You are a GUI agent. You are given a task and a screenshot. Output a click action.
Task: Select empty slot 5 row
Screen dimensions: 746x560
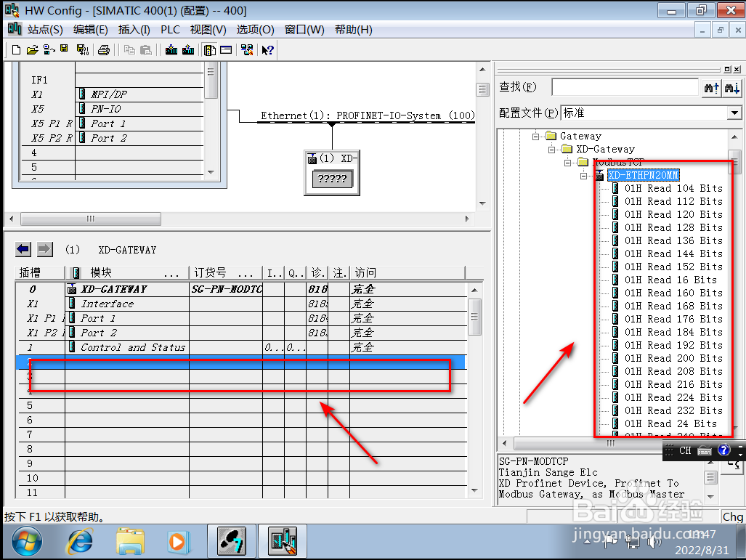(241, 406)
